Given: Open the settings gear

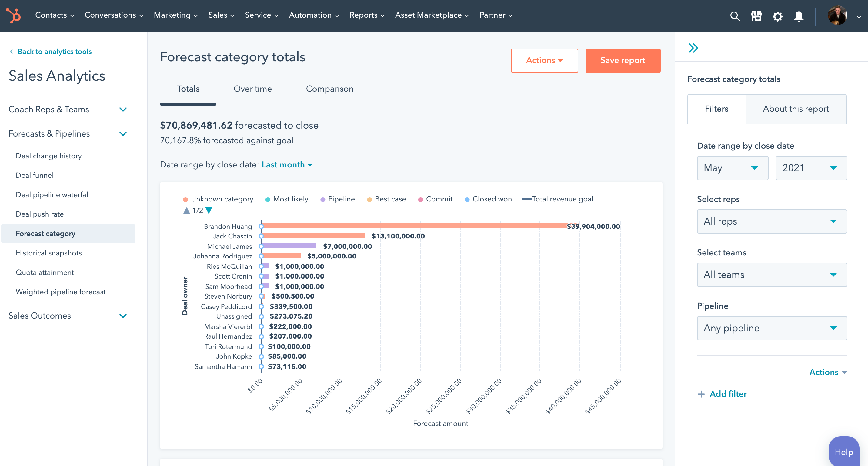Looking at the screenshot, I should point(778,16).
